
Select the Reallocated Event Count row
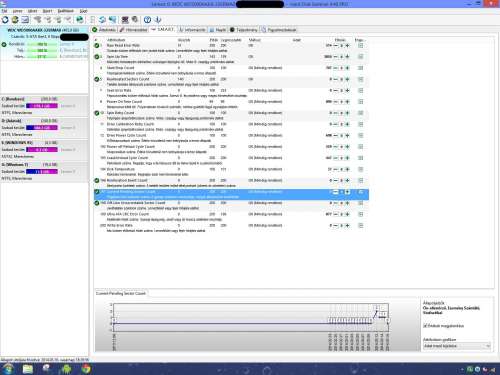(231, 183)
